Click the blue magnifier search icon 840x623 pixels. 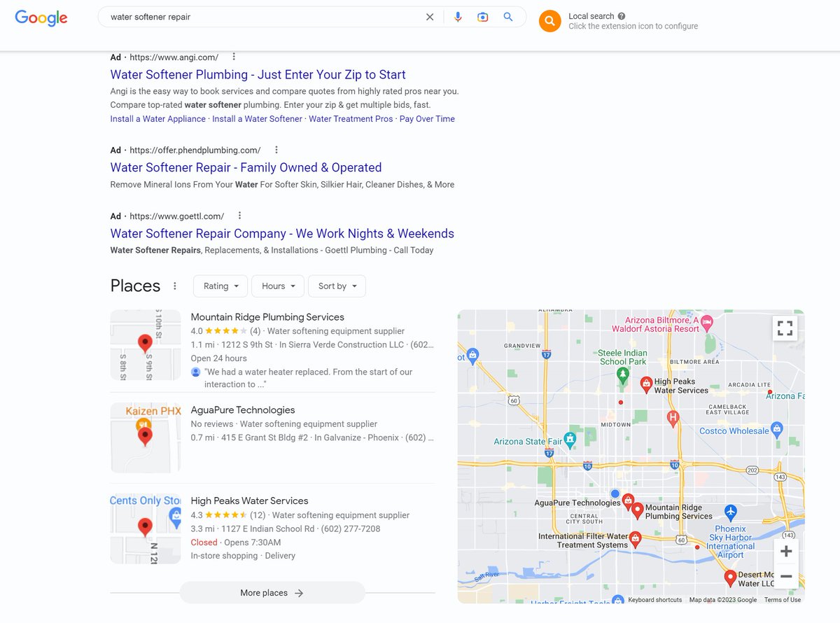pos(508,17)
